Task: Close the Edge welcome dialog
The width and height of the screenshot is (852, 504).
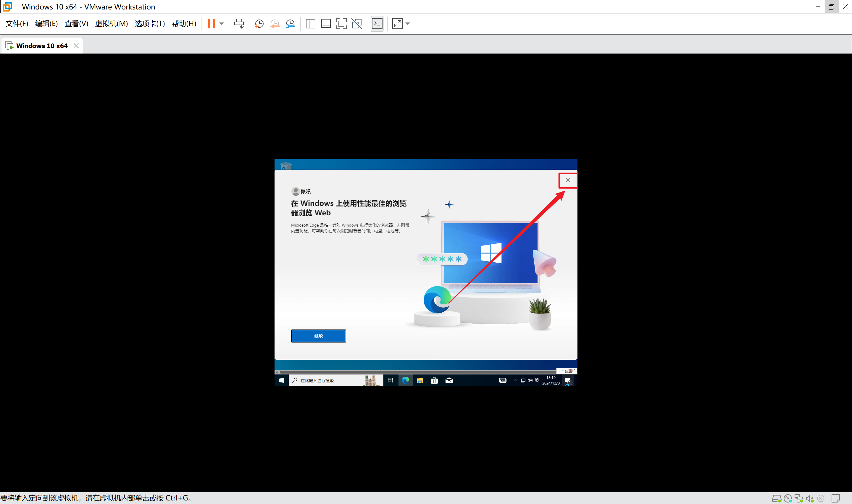Action: pyautogui.click(x=568, y=180)
